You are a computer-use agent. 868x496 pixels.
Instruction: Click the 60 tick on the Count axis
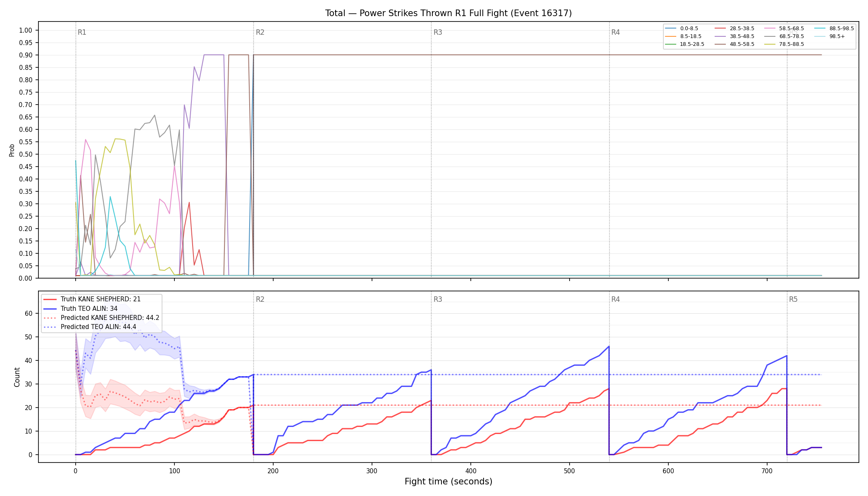pyautogui.click(x=29, y=313)
